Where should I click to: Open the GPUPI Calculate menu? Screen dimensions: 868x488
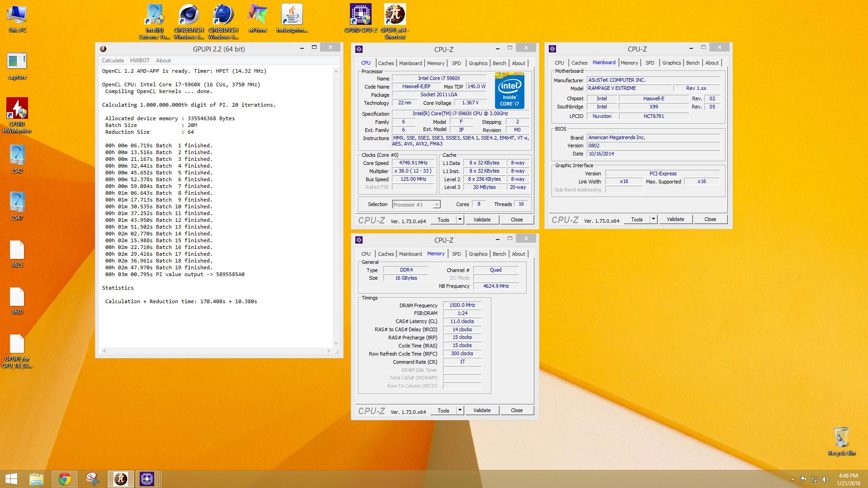(113, 60)
